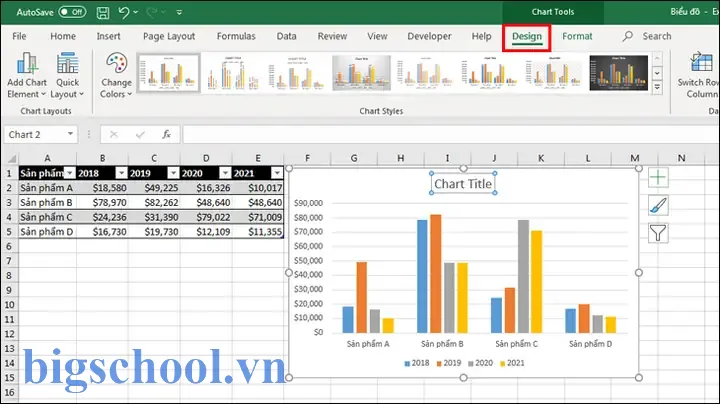720x404 pixels.
Task: Open Quick Layout gallery
Action: point(67,76)
